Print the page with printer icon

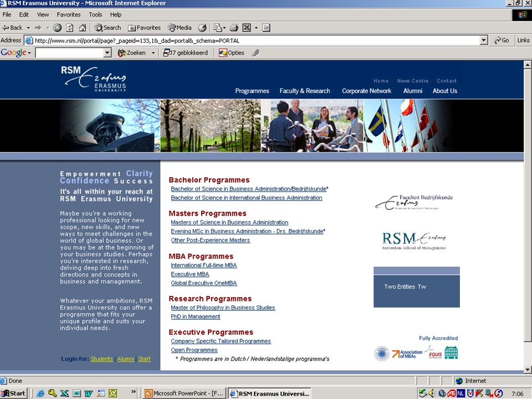point(234,28)
